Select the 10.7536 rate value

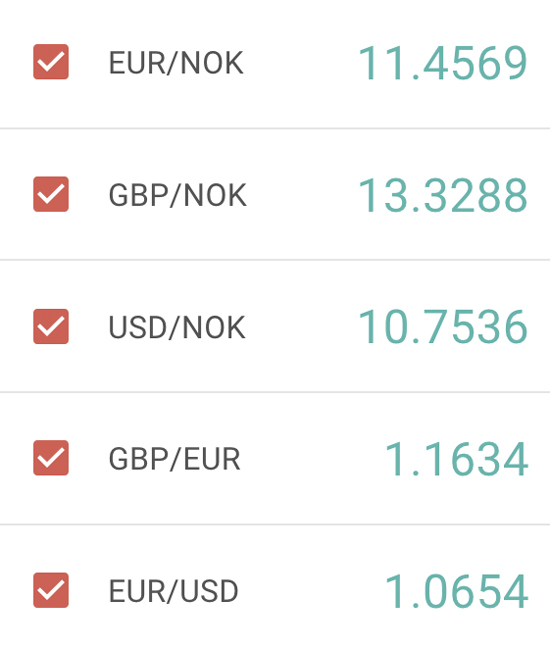point(443,327)
